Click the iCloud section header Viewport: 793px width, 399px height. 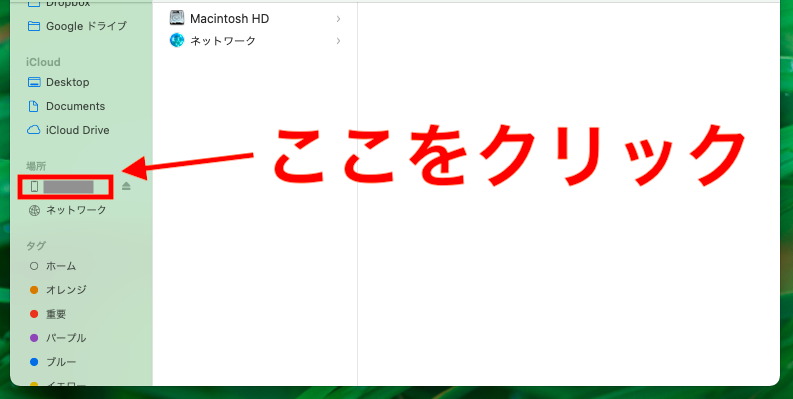pyautogui.click(x=43, y=62)
